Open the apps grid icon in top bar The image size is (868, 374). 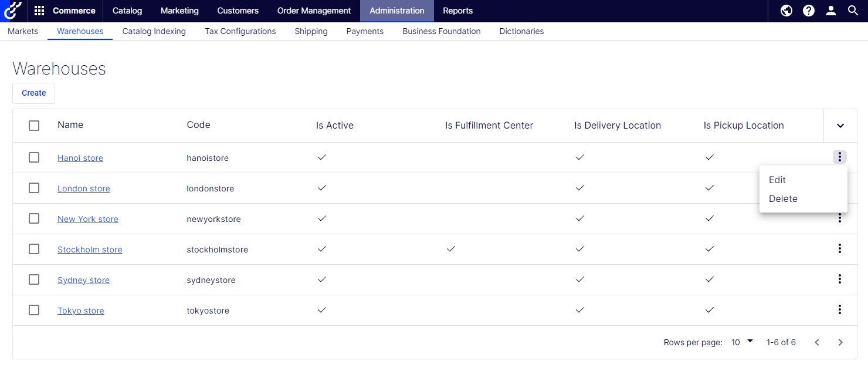click(39, 11)
